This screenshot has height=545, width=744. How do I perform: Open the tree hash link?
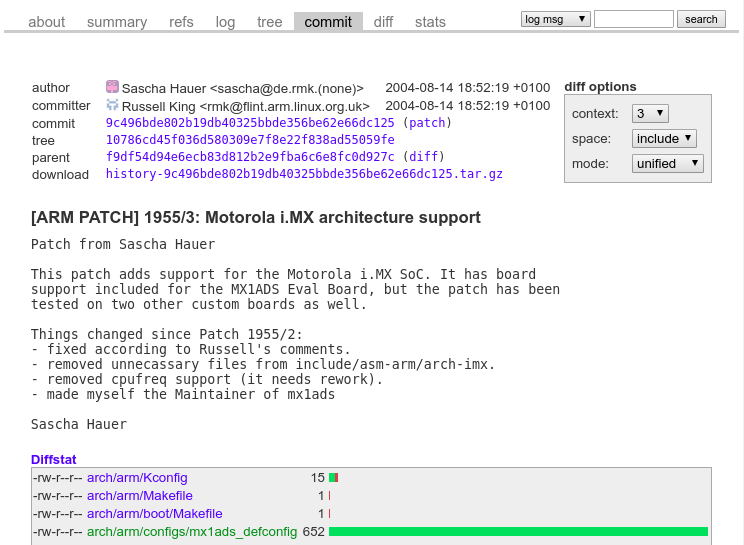250,140
